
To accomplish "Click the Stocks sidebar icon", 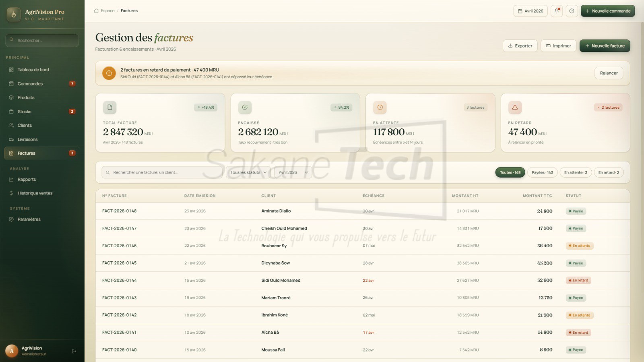I will [11, 112].
